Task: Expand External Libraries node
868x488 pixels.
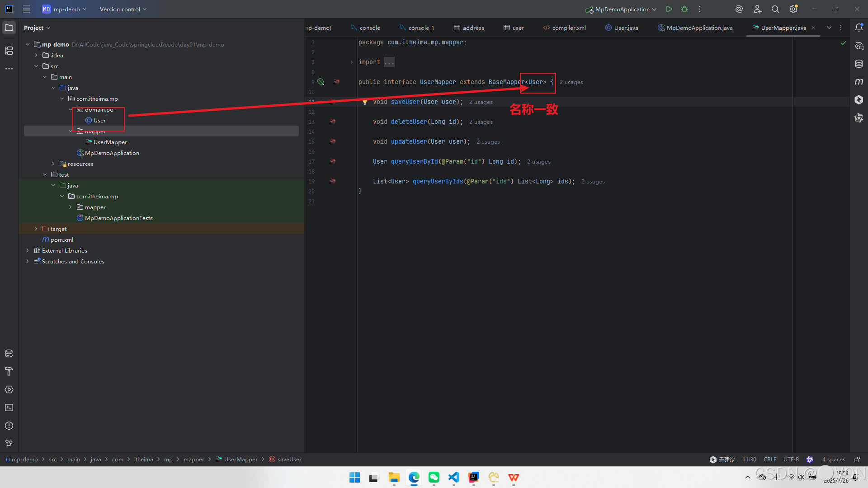Action: 28,251
